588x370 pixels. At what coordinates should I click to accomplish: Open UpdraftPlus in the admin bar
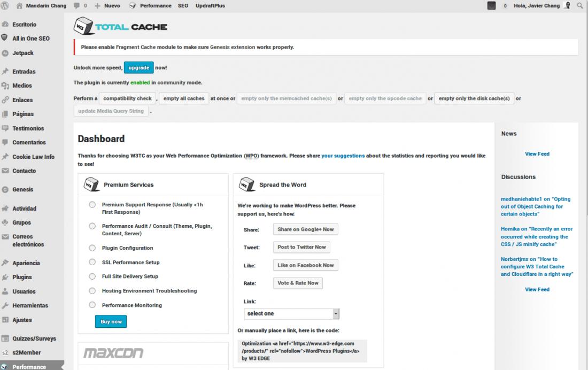point(210,6)
